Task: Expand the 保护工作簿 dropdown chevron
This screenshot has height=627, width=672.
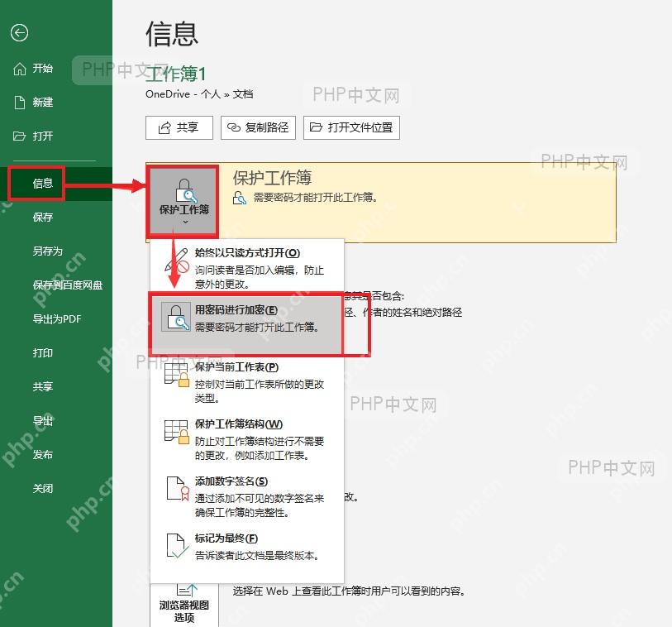Action: [x=185, y=223]
